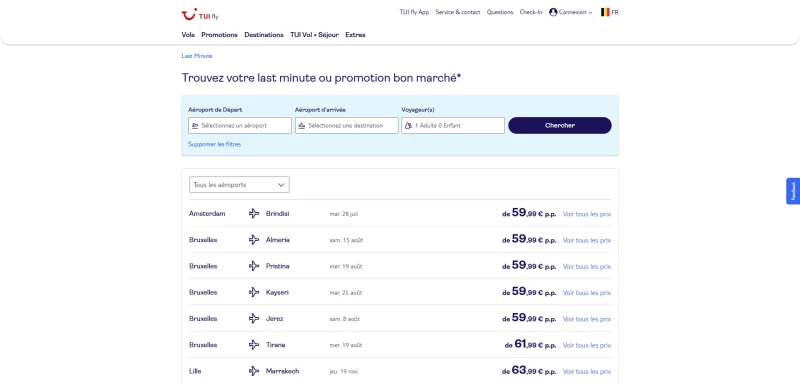Click the traveler icon in Voyageur(s) field
This screenshot has width=800, height=383.
(408, 125)
